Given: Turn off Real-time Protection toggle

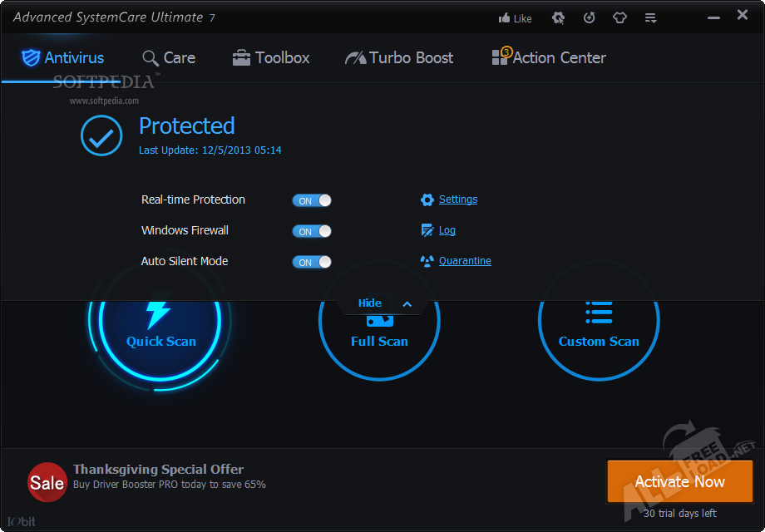Looking at the screenshot, I should [312, 200].
